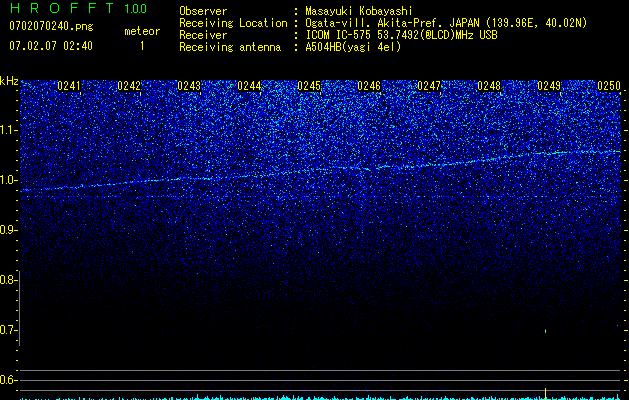The height and width of the screenshot is (400, 629).
Task: Click the 0243 time marker
Action: [189, 86]
